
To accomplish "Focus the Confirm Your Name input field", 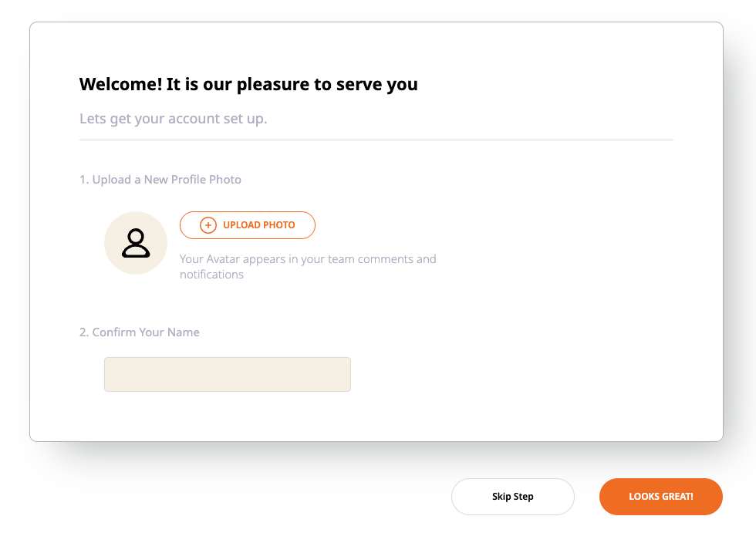I will [x=228, y=374].
